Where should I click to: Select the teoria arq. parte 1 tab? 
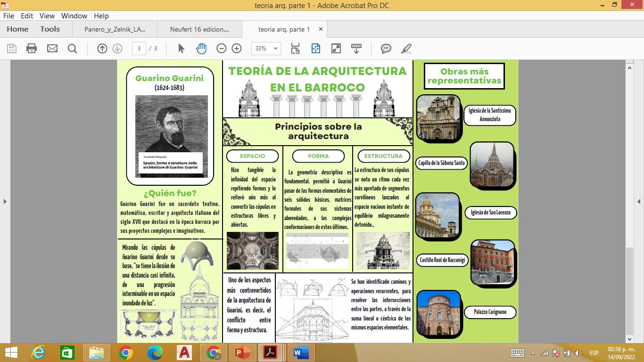(284, 29)
